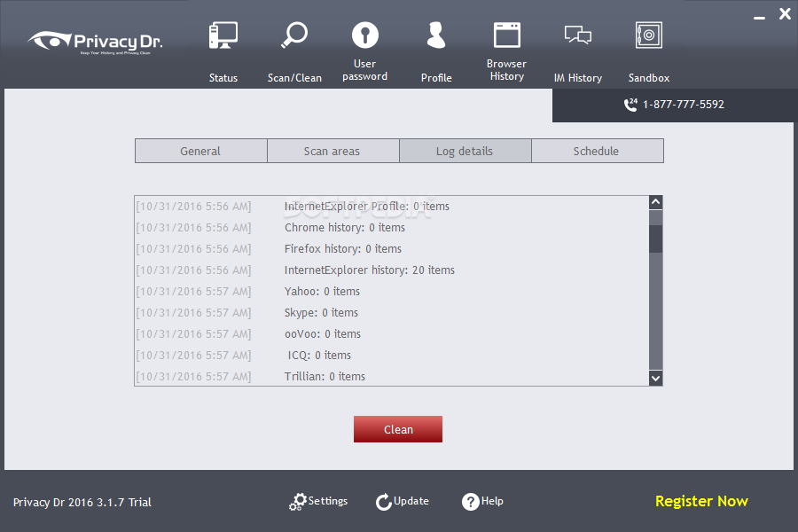Minimize the Privacy Dr window

pos(759,18)
